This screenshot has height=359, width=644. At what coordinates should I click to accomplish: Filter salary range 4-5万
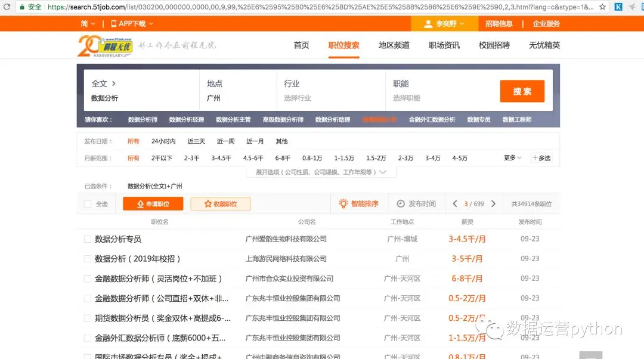(460, 158)
